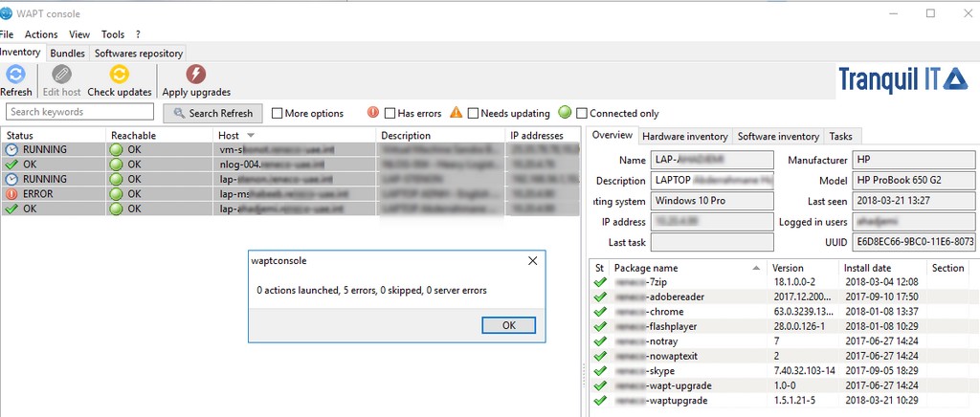
Task: Click the Edit host pencil icon
Action: coord(61,75)
